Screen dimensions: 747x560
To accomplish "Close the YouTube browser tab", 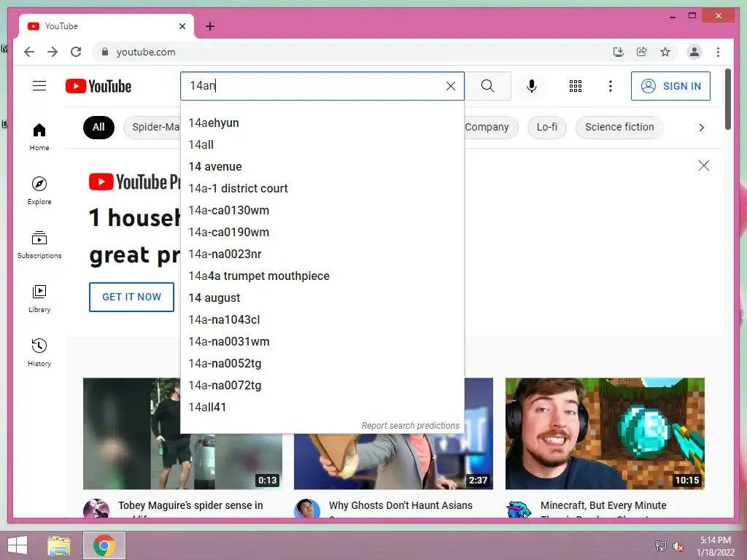I will [x=182, y=26].
